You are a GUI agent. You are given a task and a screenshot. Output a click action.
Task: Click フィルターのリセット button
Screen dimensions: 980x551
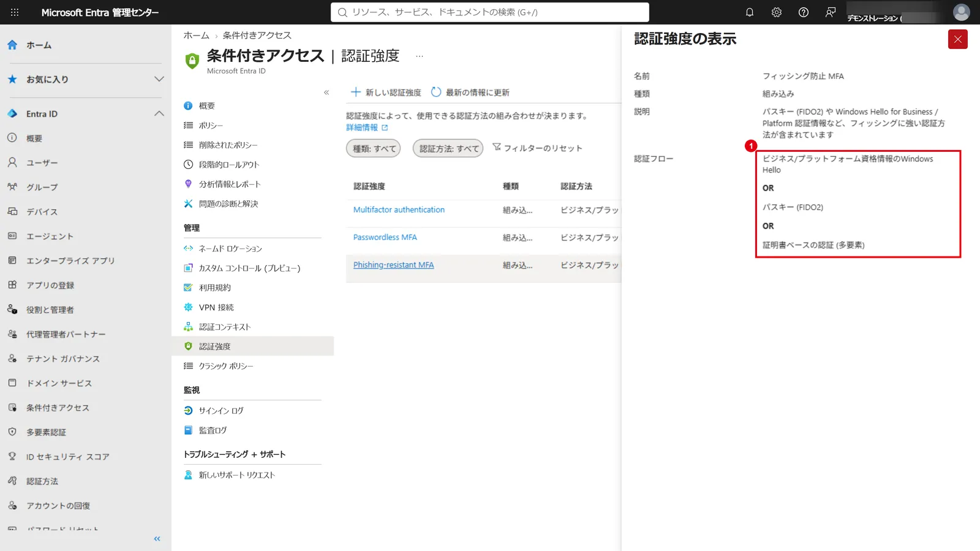537,148
